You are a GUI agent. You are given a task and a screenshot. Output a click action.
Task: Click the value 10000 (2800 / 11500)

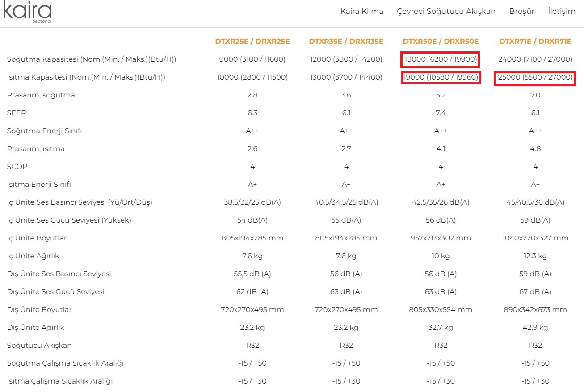click(x=252, y=77)
